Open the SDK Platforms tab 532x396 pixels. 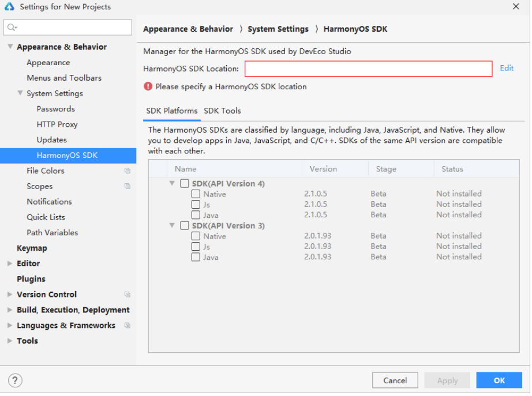(x=171, y=111)
